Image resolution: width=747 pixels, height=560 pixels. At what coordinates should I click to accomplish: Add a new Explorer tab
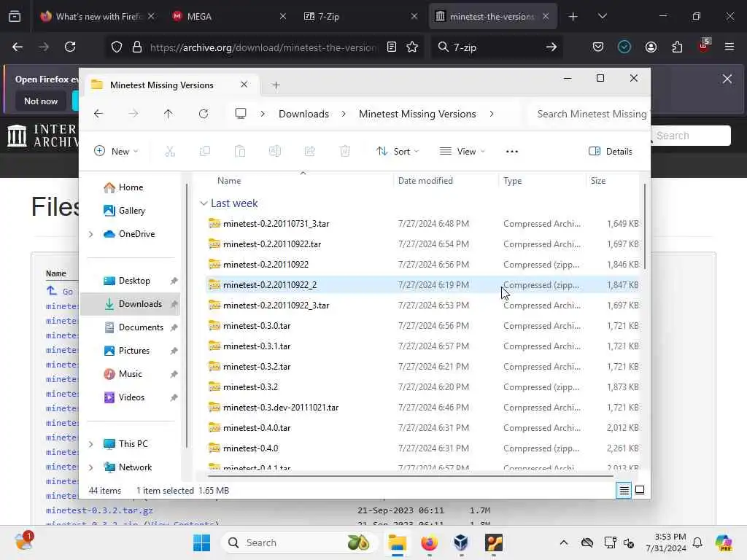(276, 85)
